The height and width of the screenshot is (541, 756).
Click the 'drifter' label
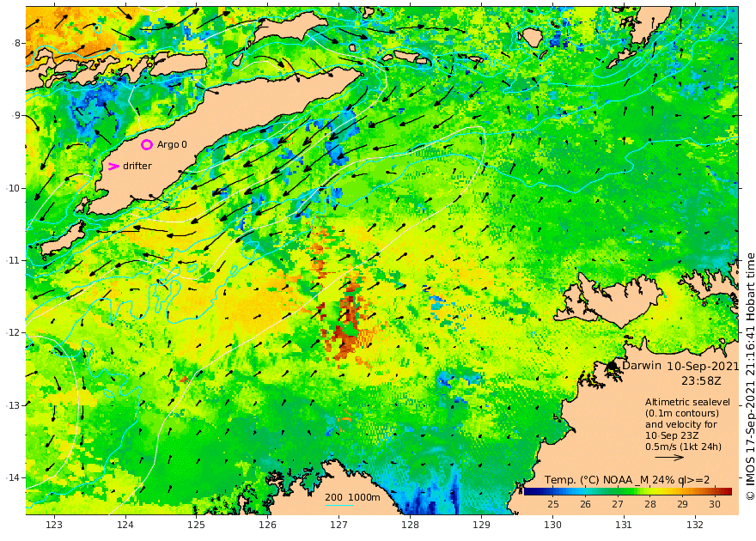[x=137, y=166]
